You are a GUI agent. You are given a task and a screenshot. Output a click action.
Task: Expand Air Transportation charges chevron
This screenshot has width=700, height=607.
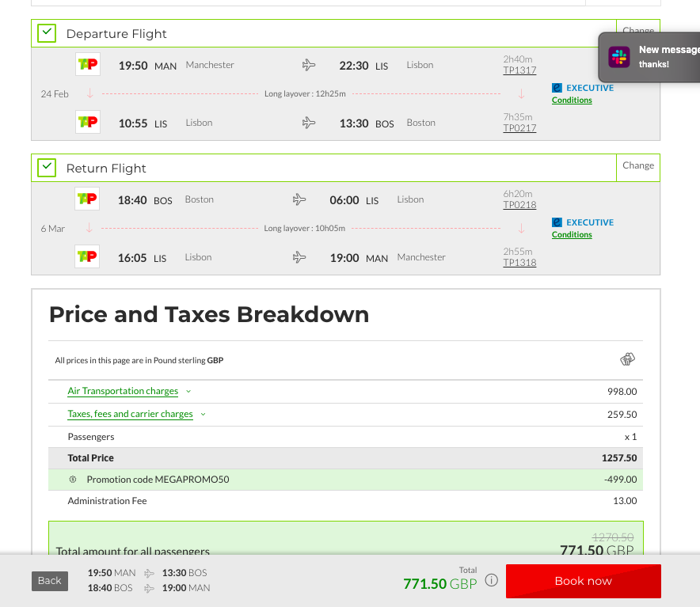[188, 392]
